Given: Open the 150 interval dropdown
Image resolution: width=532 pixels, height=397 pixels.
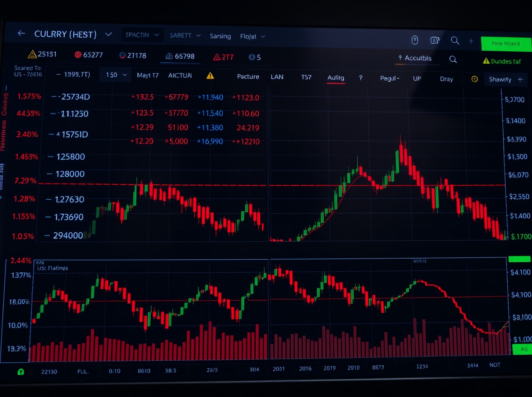Looking at the screenshot, I should click(115, 75).
